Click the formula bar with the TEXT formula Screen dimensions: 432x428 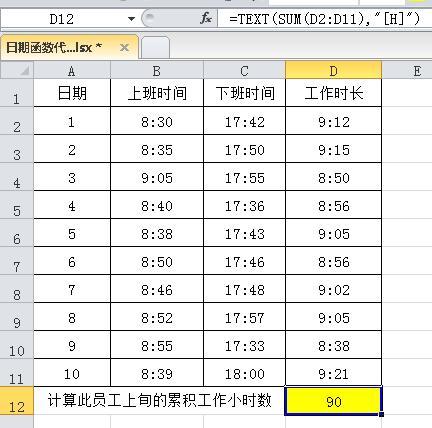pyautogui.click(x=324, y=19)
